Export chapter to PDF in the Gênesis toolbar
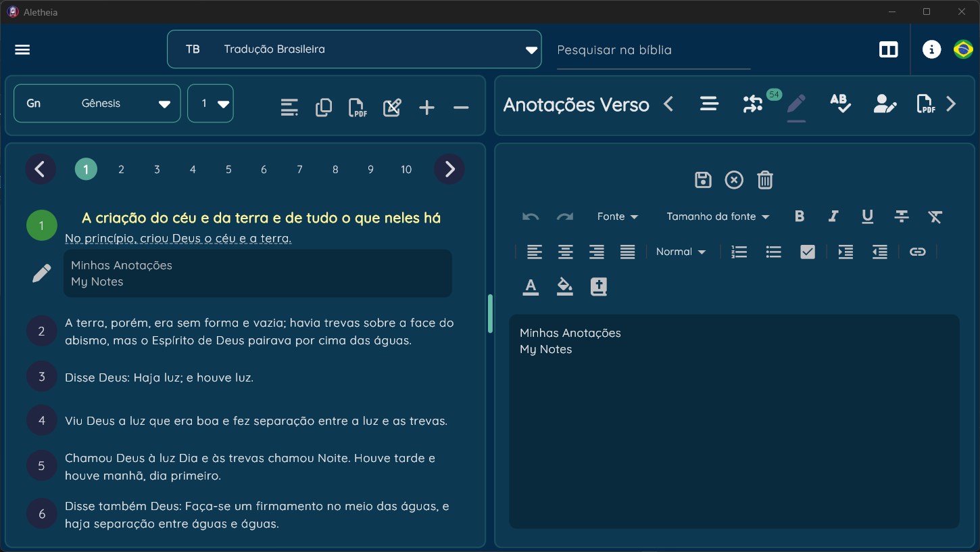This screenshot has width=980, height=552. (358, 108)
